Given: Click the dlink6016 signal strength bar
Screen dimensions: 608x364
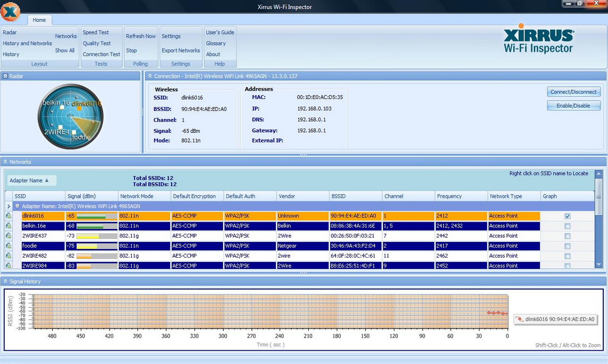Looking at the screenshot, I should pos(97,216).
